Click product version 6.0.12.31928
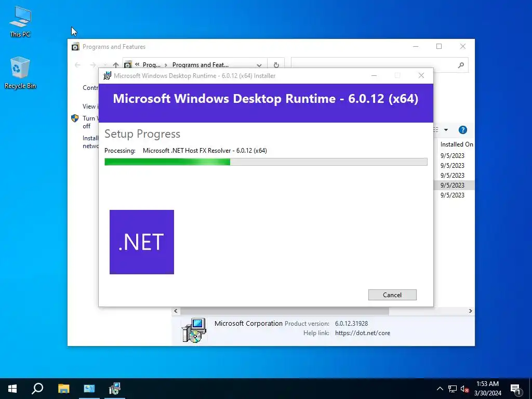The width and height of the screenshot is (532, 399). (x=351, y=323)
